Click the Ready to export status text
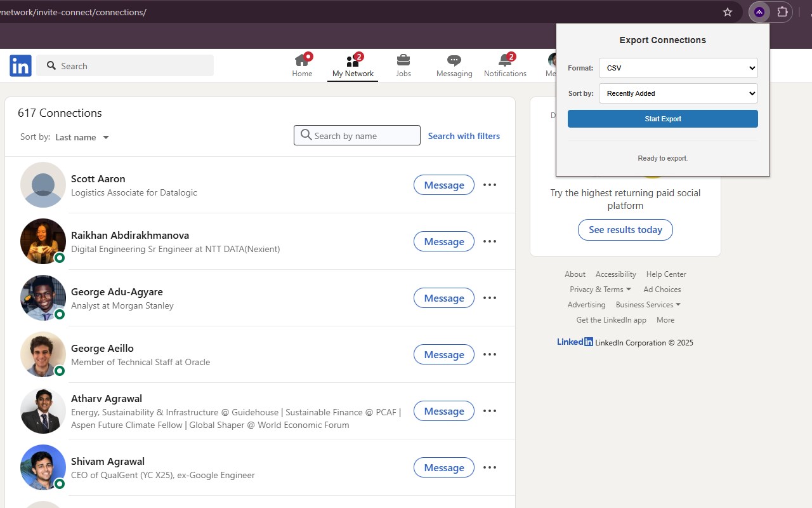 pos(663,158)
